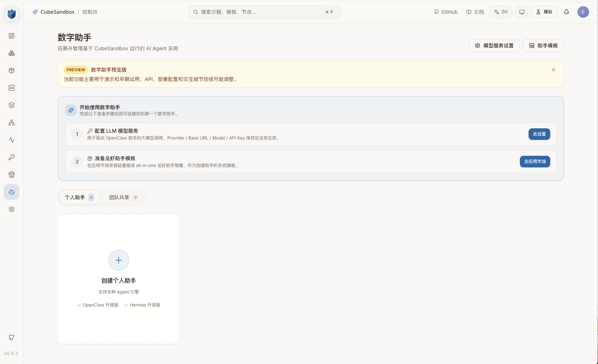Open the GitHub link in top bar
This screenshot has height=364, width=598.
(x=446, y=12)
